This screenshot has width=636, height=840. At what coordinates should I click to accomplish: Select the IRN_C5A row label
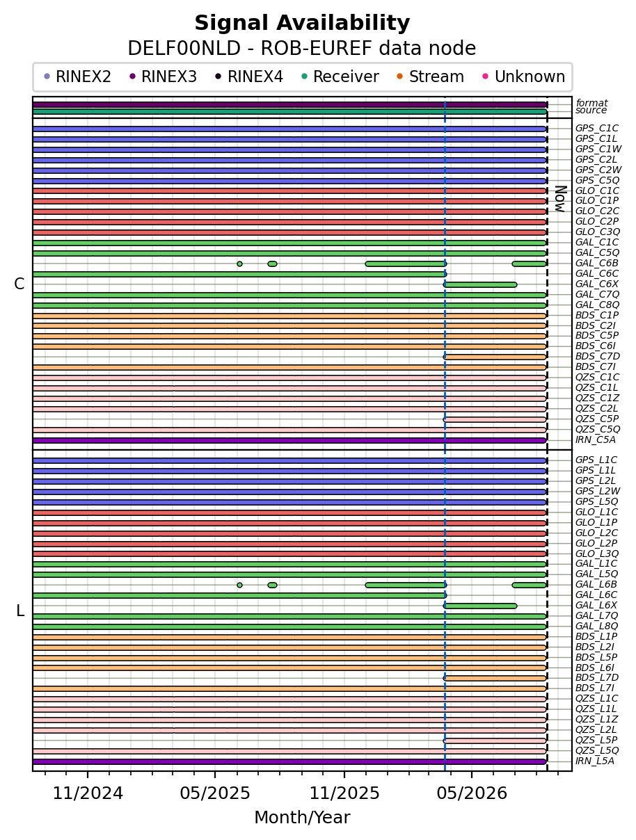(595, 440)
